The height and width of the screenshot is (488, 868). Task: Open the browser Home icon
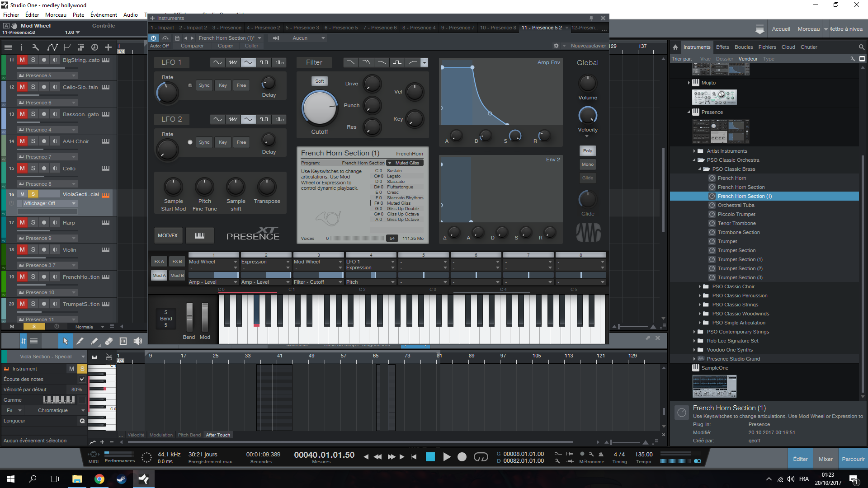coord(675,47)
